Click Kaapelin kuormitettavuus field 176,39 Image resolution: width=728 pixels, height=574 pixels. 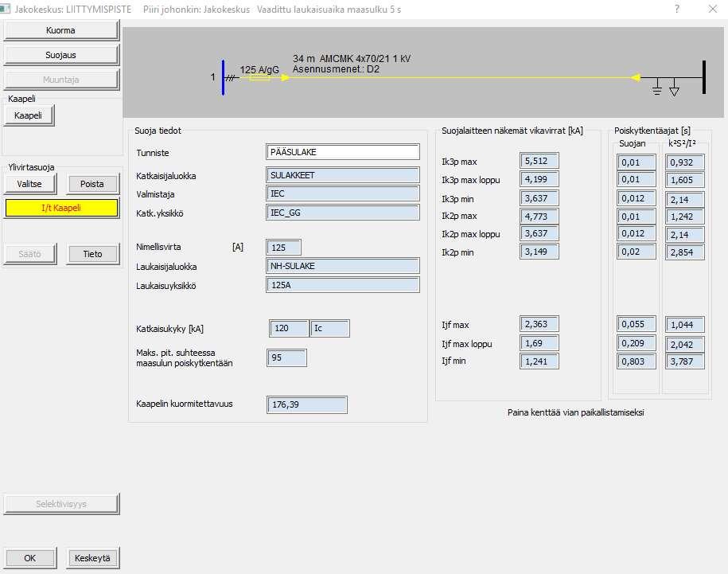[x=307, y=404]
